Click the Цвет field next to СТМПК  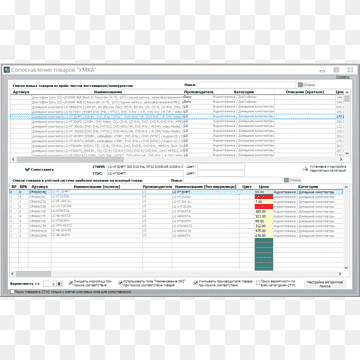221,166
